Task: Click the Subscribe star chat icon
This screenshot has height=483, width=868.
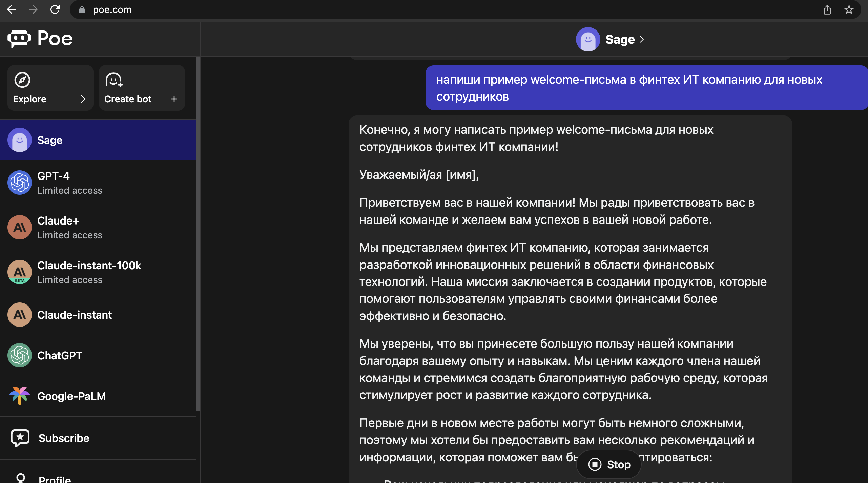Action: click(20, 438)
